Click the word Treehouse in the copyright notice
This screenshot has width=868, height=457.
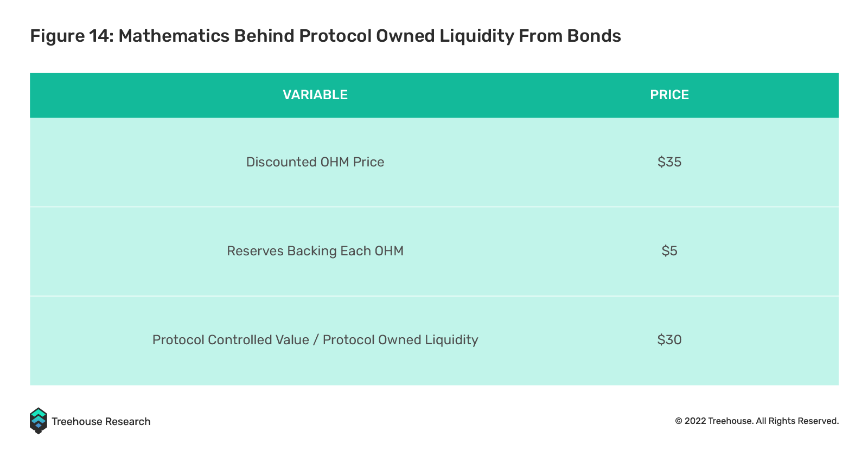point(731,421)
